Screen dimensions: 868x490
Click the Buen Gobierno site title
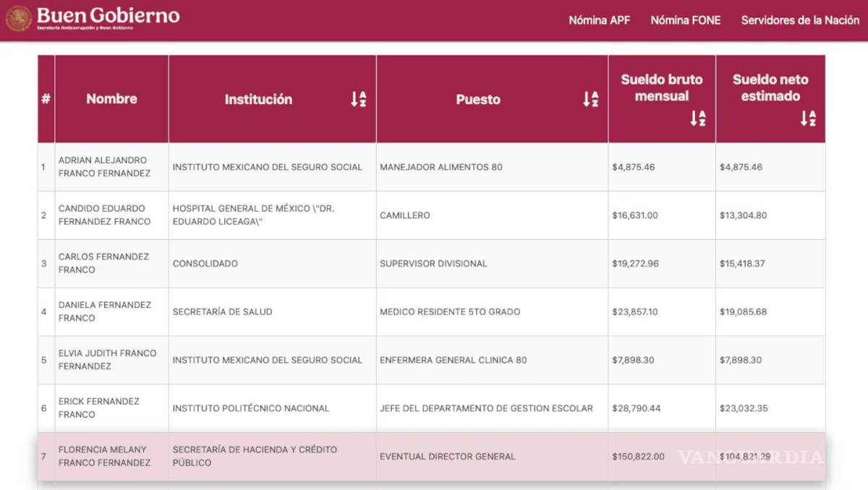[x=108, y=16]
